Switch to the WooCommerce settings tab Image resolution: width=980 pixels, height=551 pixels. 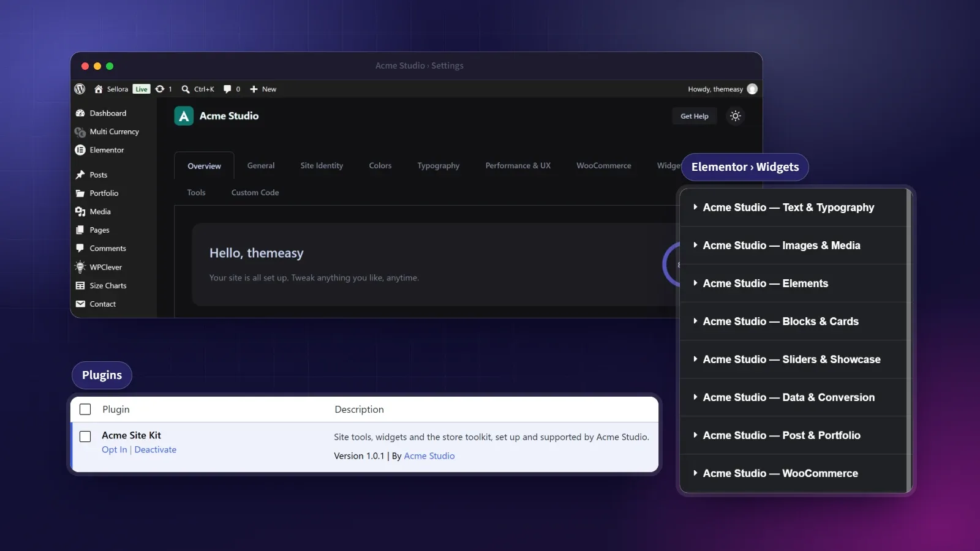pos(604,166)
